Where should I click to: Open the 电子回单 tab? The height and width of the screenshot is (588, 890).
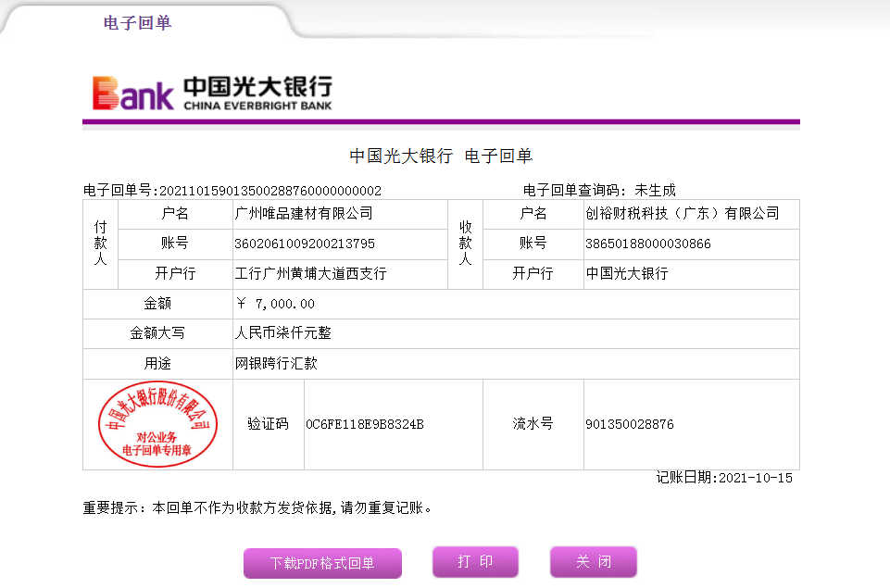(137, 23)
